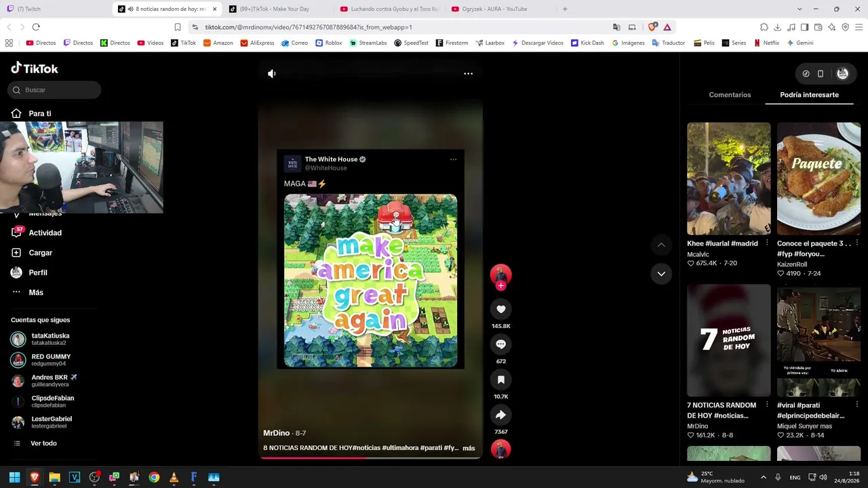Open Brave Wallet icon
The image size is (868, 488).
818,27
